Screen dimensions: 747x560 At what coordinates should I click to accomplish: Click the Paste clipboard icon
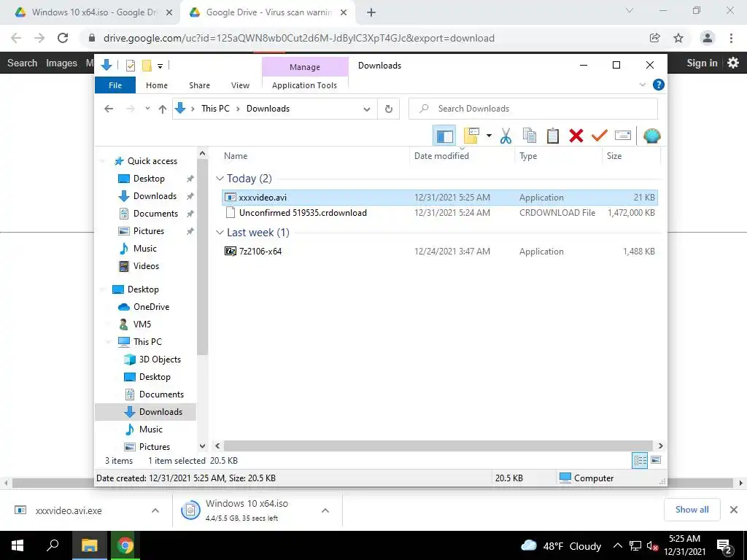point(553,136)
